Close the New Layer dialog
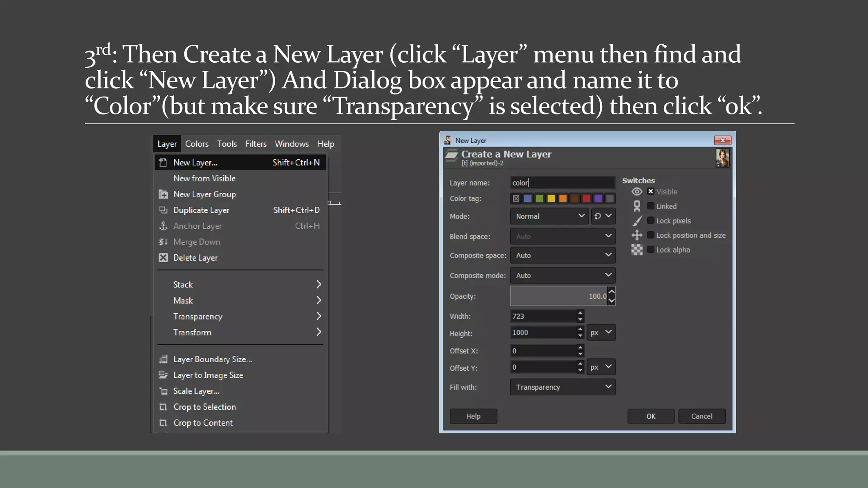 click(x=723, y=140)
